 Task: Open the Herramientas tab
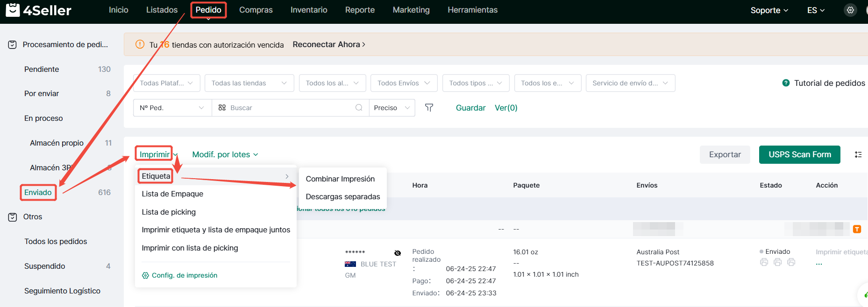(473, 10)
